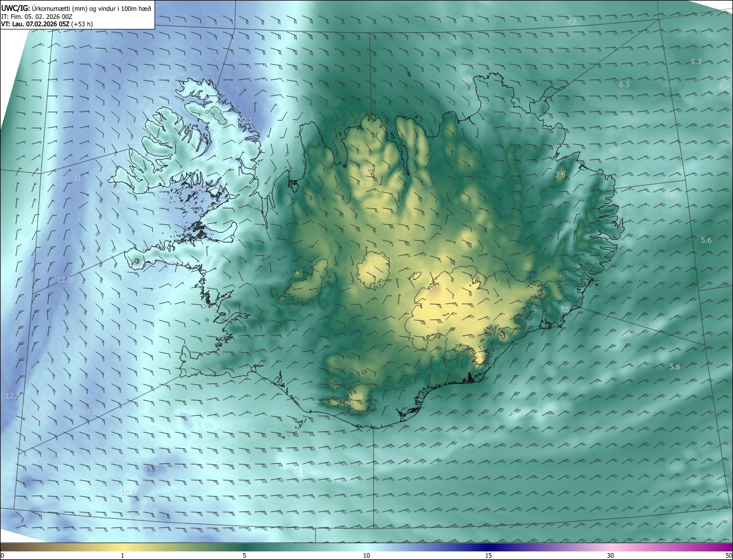Click the map value "11.7"
Screen dimensions: 733x560
pyautogui.click(x=81, y=178)
